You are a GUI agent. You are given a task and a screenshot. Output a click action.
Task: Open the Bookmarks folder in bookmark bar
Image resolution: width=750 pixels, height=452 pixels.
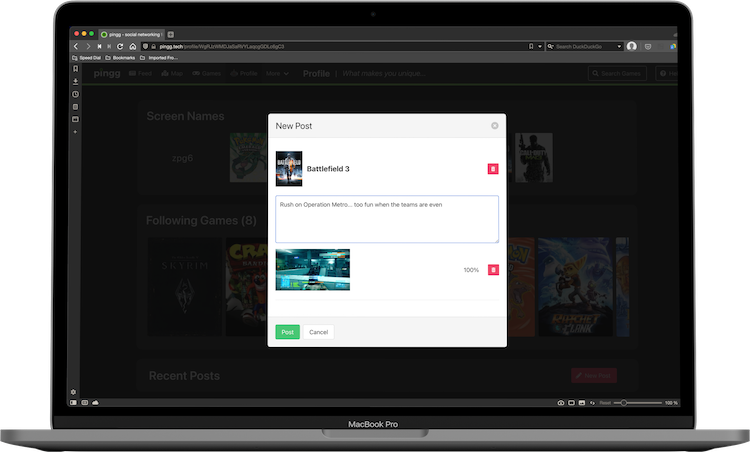(120, 58)
